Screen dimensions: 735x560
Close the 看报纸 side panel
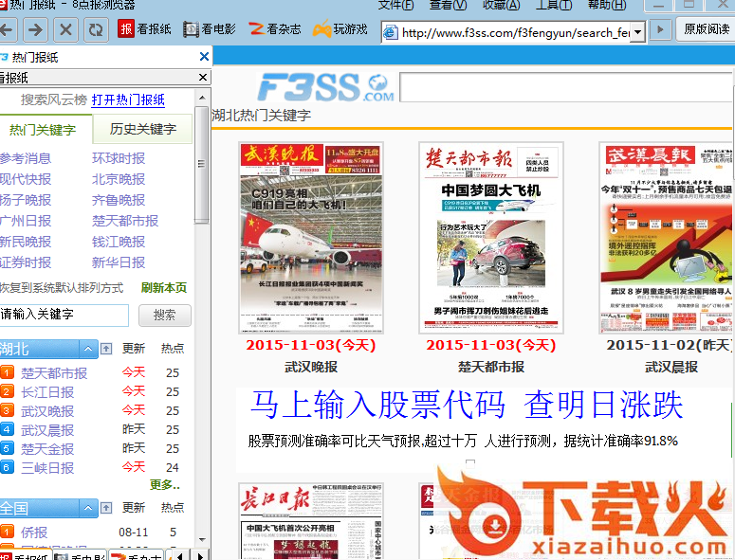203,78
